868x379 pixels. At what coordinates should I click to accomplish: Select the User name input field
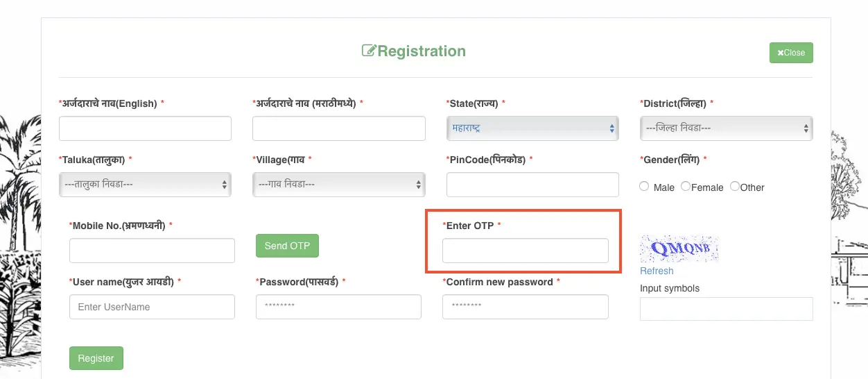coord(152,307)
